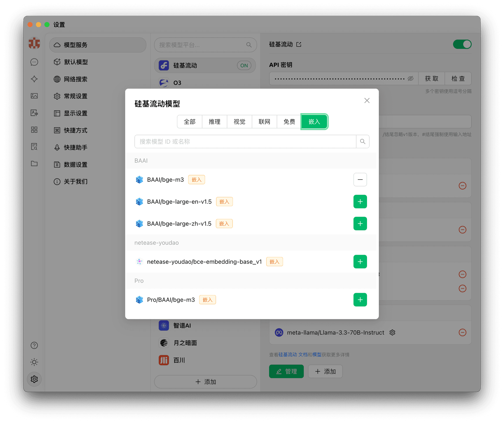Open settings gear for Llama-3.3-70B-Instruct
Viewport: 504px width, 423px height.
click(392, 332)
